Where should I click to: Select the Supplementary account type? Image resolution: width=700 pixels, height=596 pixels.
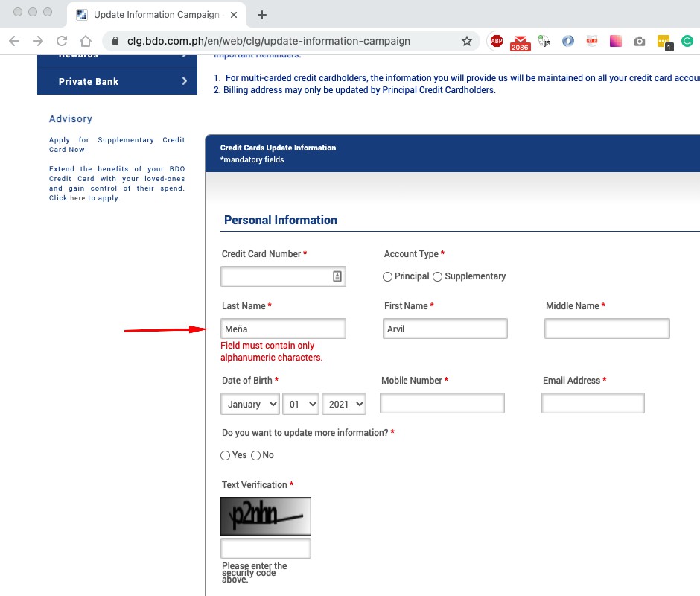click(x=438, y=276)
